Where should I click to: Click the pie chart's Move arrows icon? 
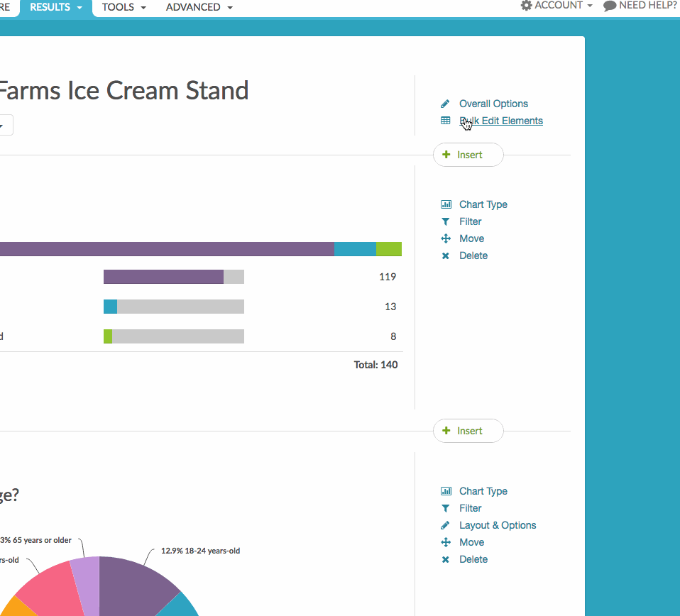point(446,542)
